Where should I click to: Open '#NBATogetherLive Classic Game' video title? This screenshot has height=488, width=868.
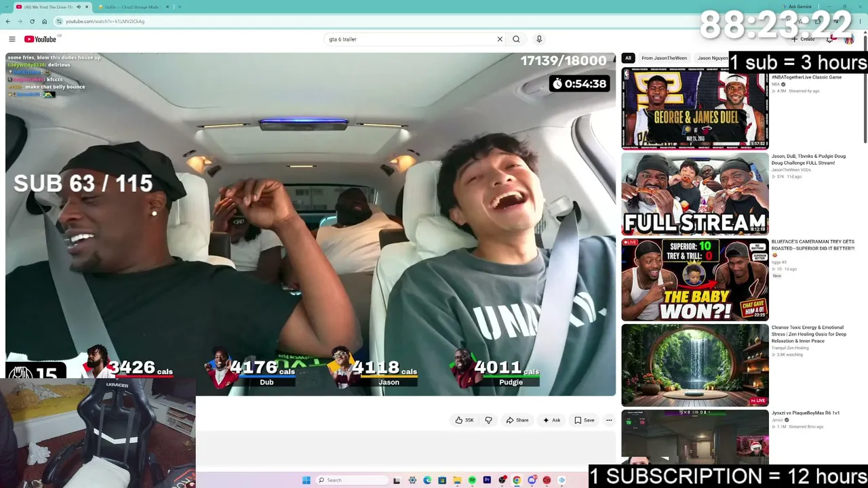[x=806, y=77]
